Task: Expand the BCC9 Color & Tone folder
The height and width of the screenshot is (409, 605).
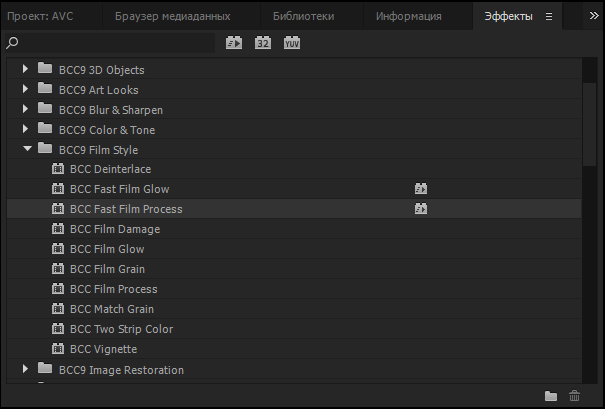Action: click(x=25, y=129)
